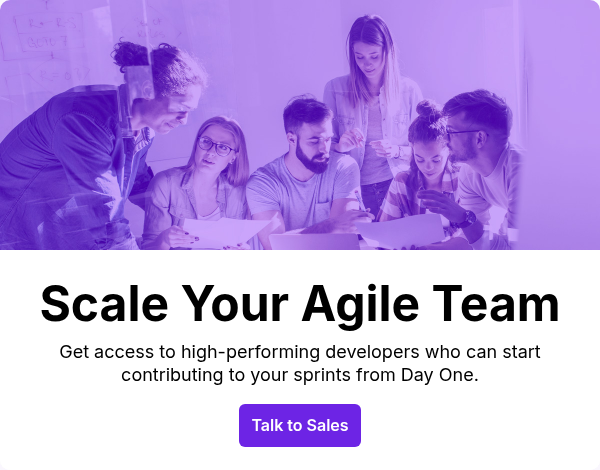This screenshot has width=600, height=470.
Task: Click the word Agile in the heading
Action: [360, 304]
